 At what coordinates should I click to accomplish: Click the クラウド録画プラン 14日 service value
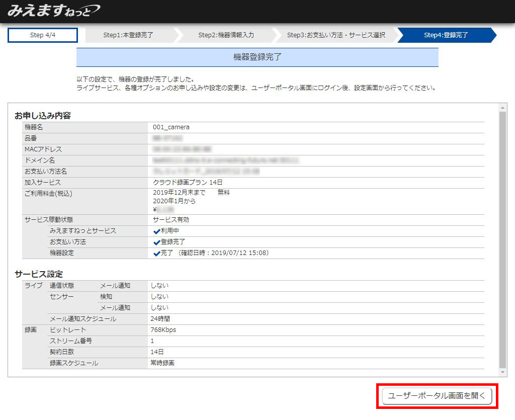[188, 183]
